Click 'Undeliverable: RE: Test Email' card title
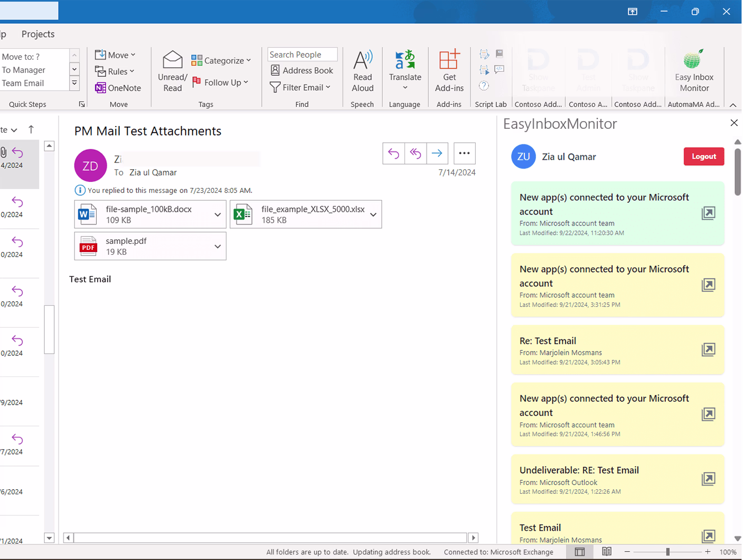The width and height of the screenshot is (746, 560). [579, 470]
